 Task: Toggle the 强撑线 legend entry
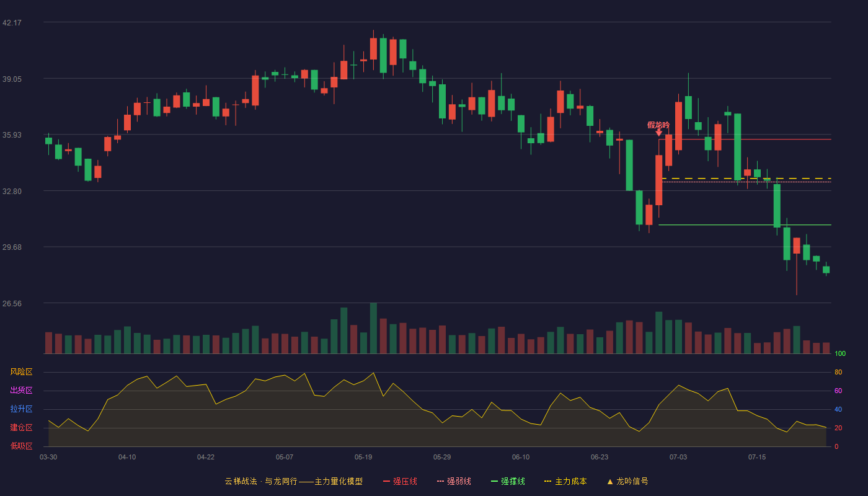coord(508,481)
